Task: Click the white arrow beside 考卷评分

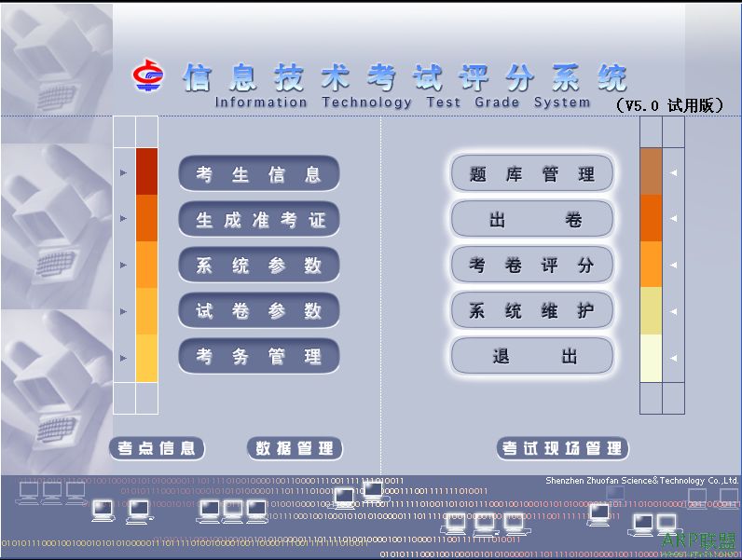Action: click(673, 265)
